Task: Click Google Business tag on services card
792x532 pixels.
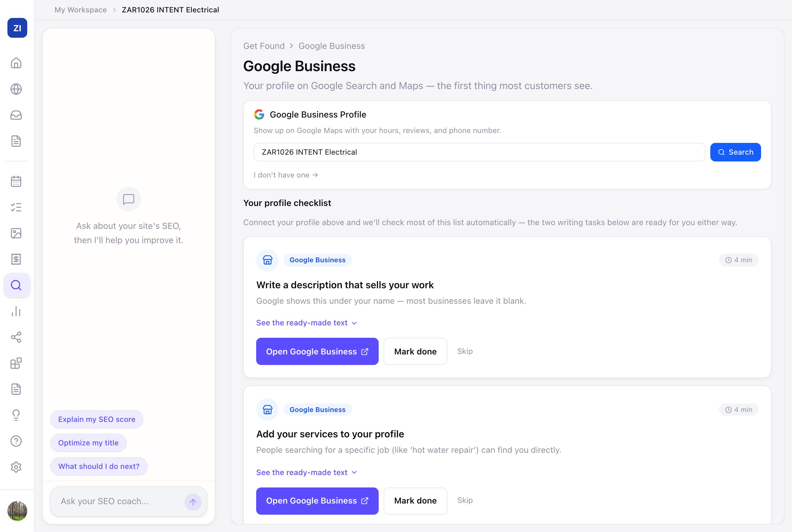Action: tap(317, 410)
